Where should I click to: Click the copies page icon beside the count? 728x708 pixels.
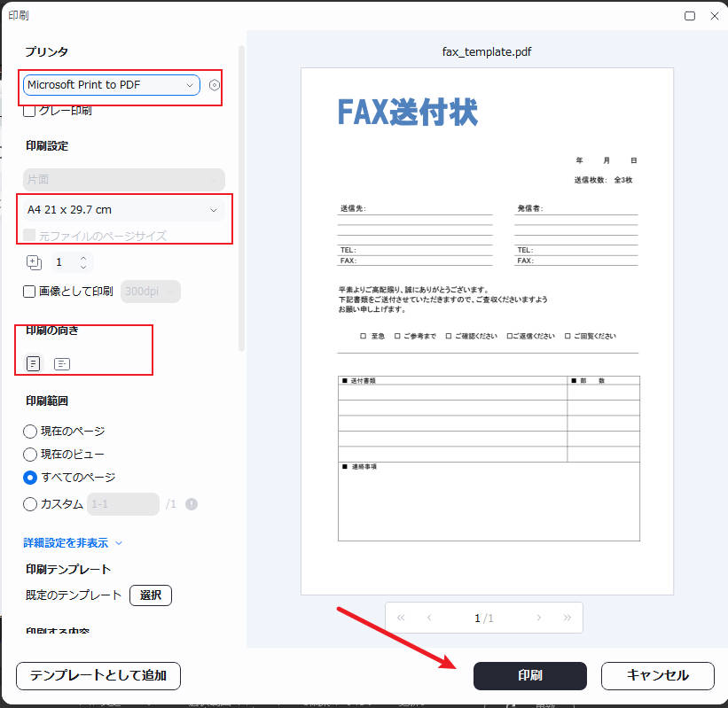point(34,261)
